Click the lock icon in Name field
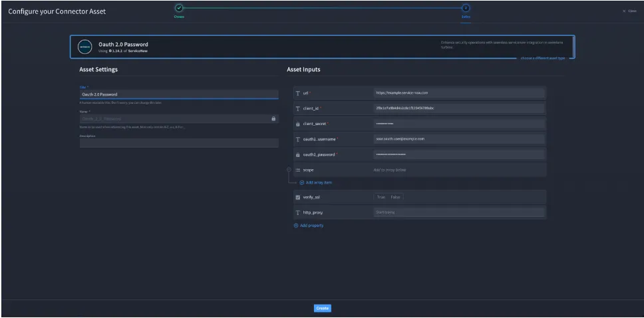Screen dimensions: 644x318 click(273, 118)
